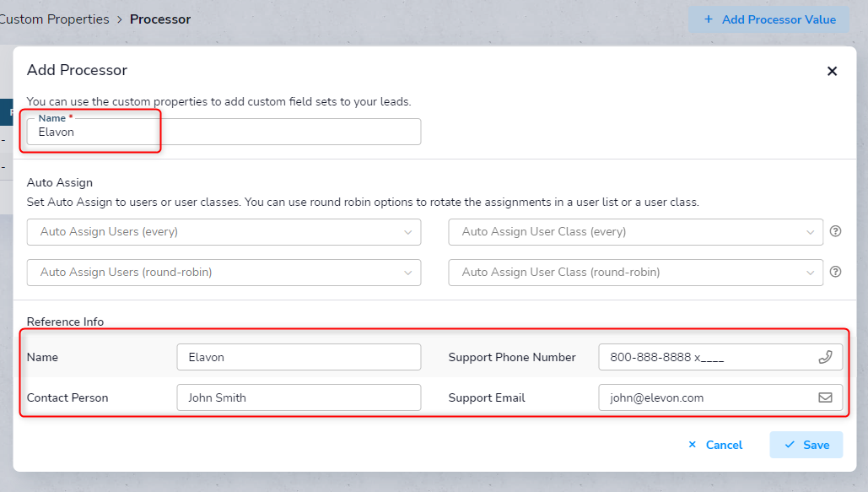
Task: Click the help icon beside Auto Assign User Class (round-robin)
Action: pyautogui.click(x=835, y=272)
